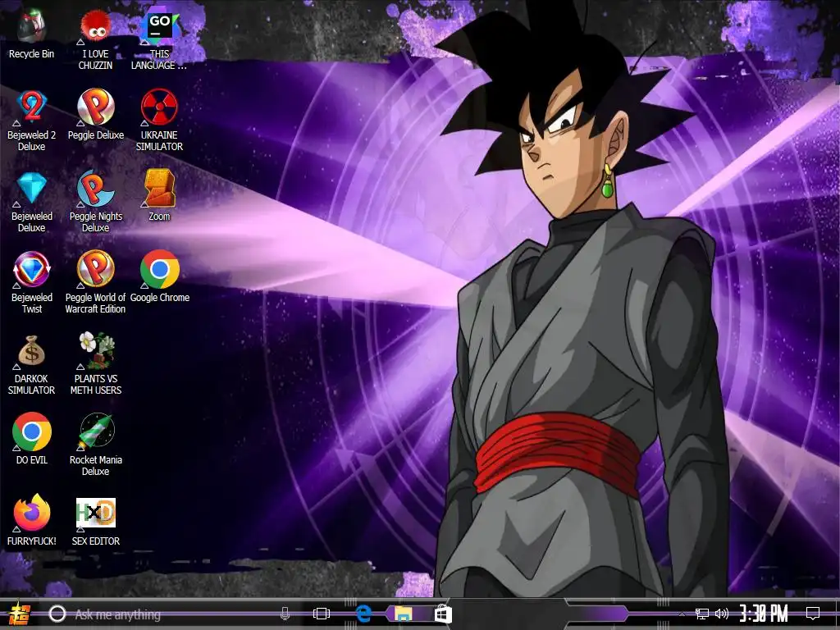Open the Action Center notification icon
Screen dimensions: 840x630
(x=813, y=614)
